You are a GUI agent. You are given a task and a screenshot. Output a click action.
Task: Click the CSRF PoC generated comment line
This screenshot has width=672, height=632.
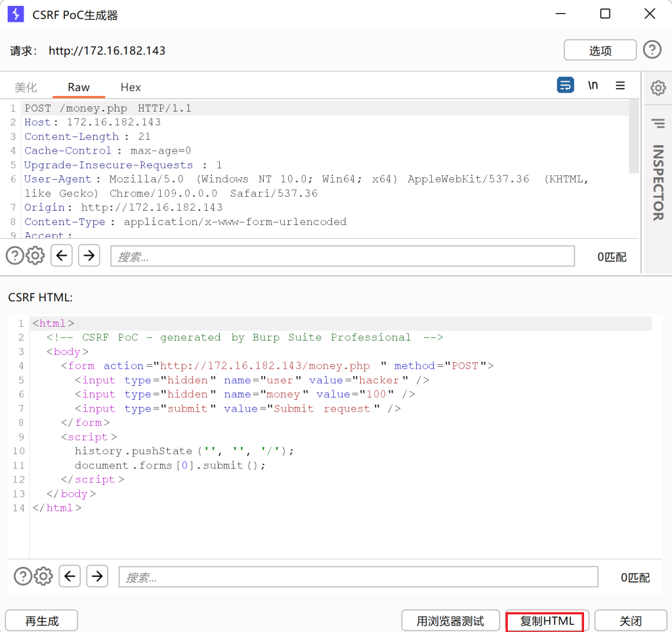(245, 337)
